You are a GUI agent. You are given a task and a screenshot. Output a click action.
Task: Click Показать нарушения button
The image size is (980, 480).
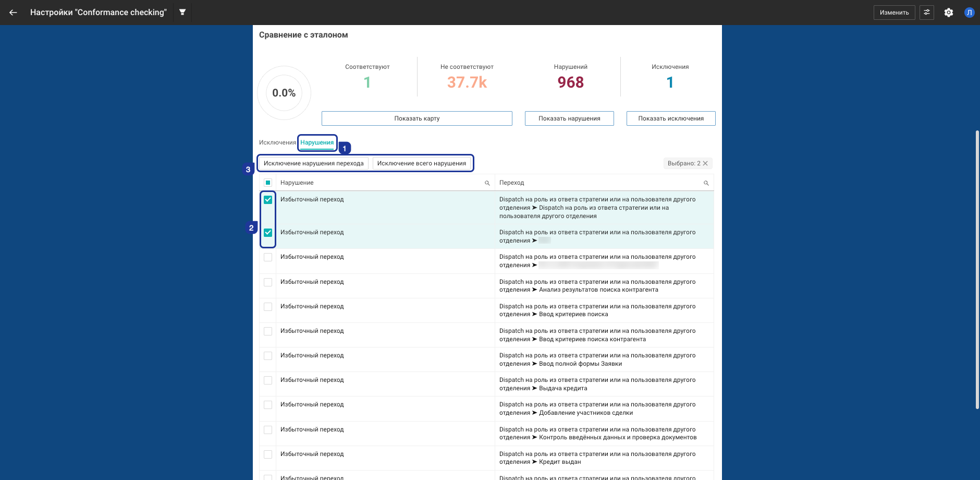(x=569, y=118)
